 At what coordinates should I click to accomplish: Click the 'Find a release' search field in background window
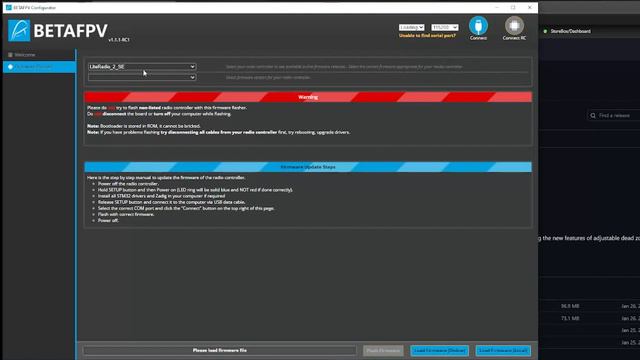pyautogui.click(x=613, y=116)
